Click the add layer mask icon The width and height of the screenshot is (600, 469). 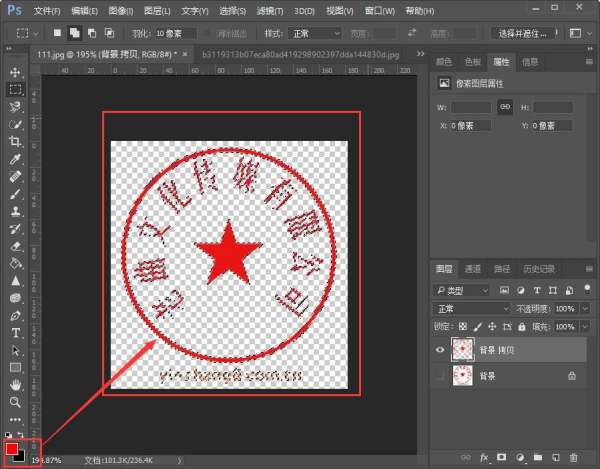click(x=501, y=457)
